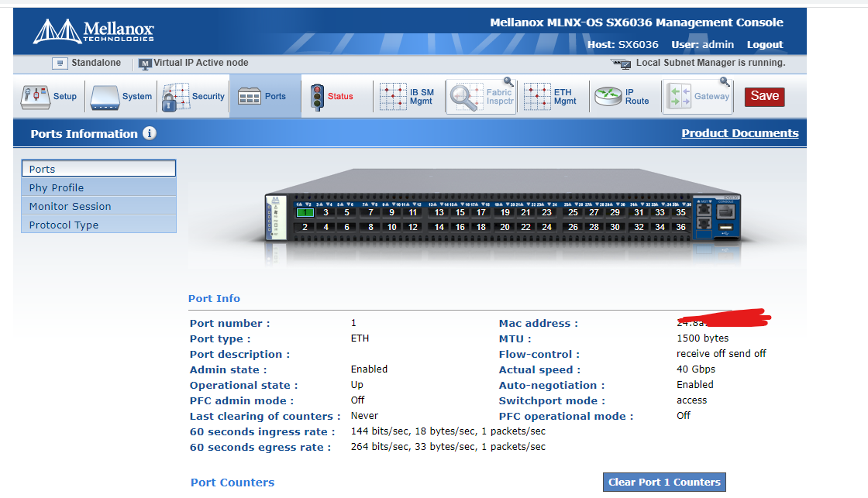Select port 25 on the switch
The height and width of the screenshot is (498, 868).
(x=573, y=212)
